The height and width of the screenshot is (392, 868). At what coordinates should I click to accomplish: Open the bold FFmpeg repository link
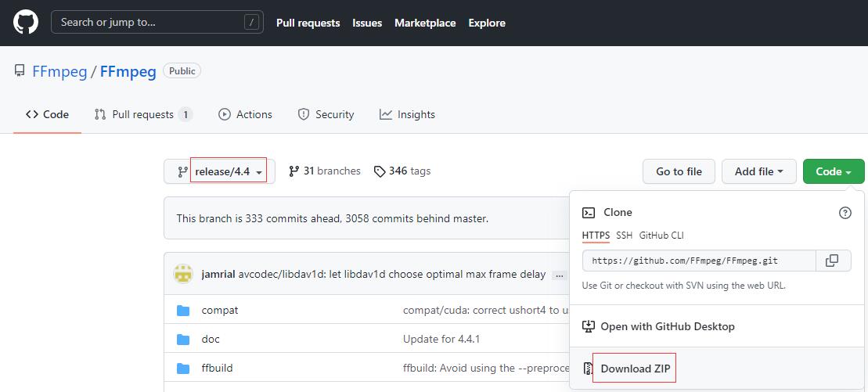(x=128, y=72)
